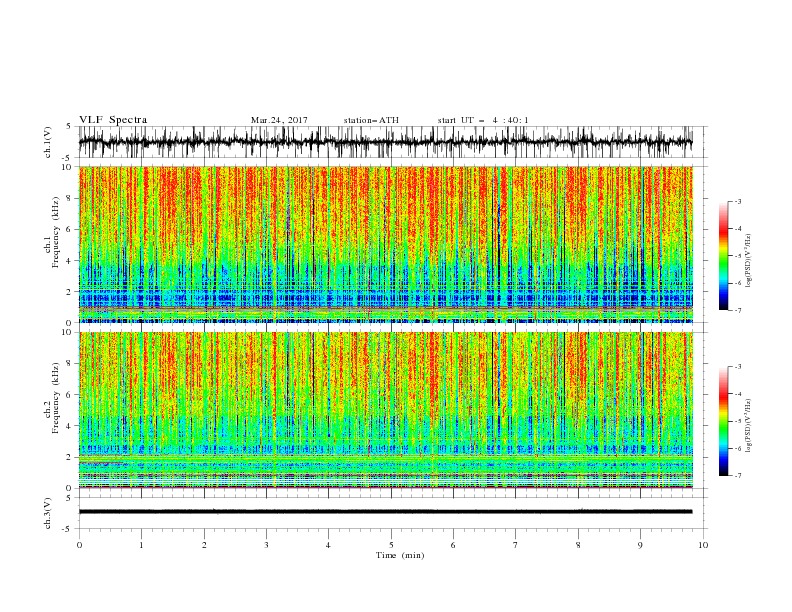The image size is (792, 612).
Task: Click inside the ch.1 spectrogram panel
Action: click(x=385, y=244)
